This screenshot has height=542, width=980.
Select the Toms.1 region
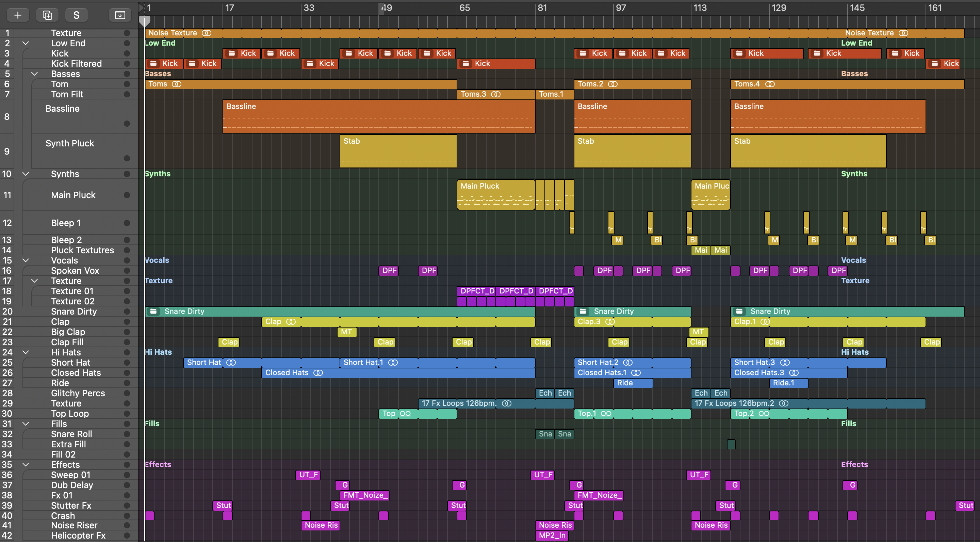pos(554,94)
